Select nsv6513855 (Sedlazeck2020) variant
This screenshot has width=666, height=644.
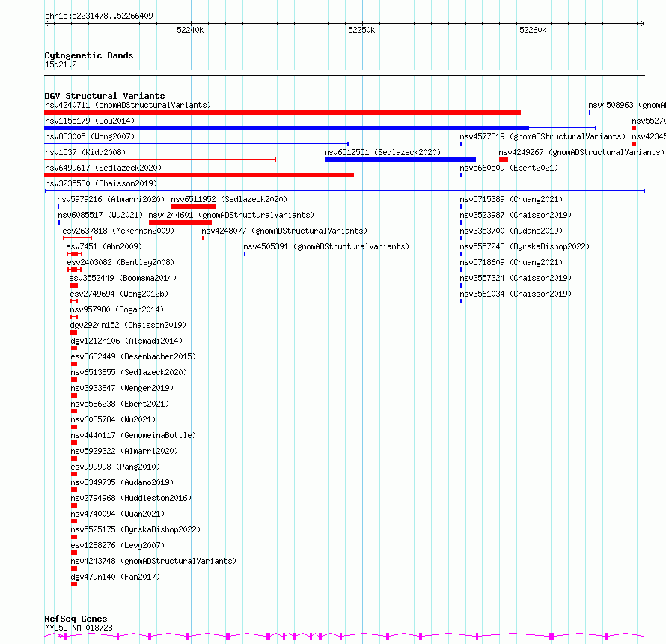(x=129, y=372)
